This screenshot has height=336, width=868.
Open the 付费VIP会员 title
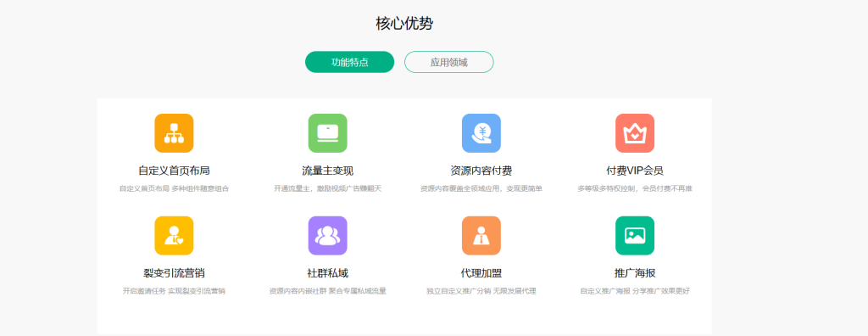coord(635,171)
